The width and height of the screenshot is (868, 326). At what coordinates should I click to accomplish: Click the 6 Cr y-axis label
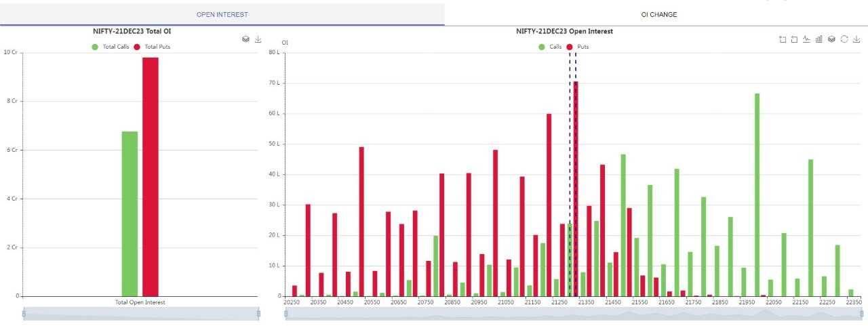coord(12,150)
